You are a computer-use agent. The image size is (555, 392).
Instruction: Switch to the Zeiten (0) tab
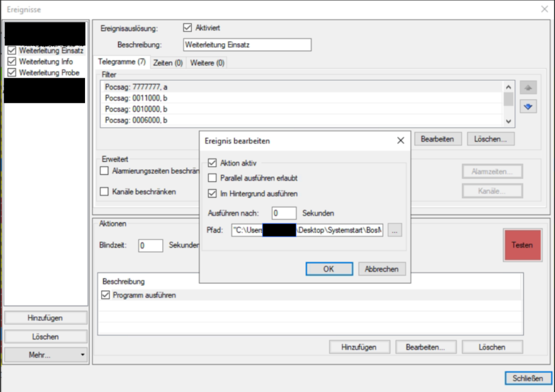[x=167, y=63]
